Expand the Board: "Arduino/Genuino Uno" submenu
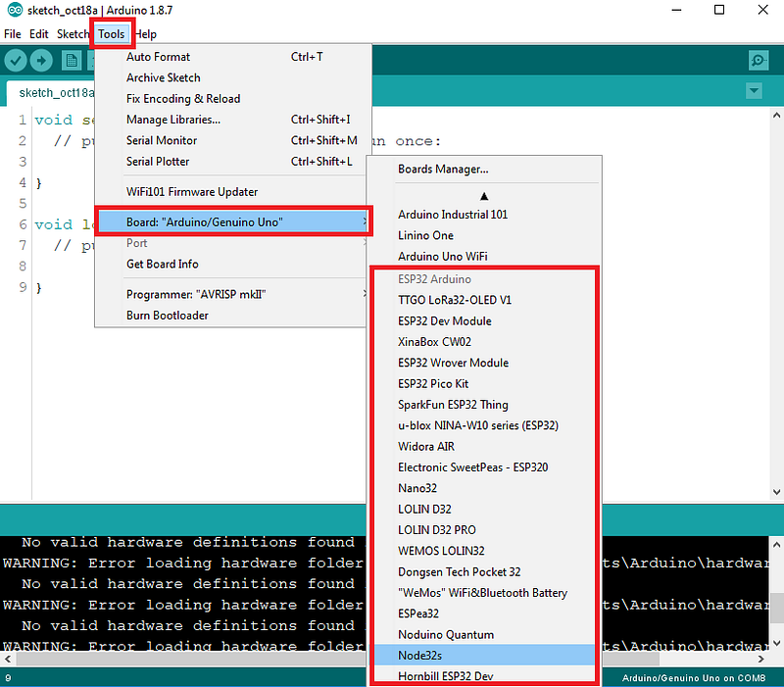Image resolution: width=784 pixels, height=687 pixels. [x=233, y=222]
